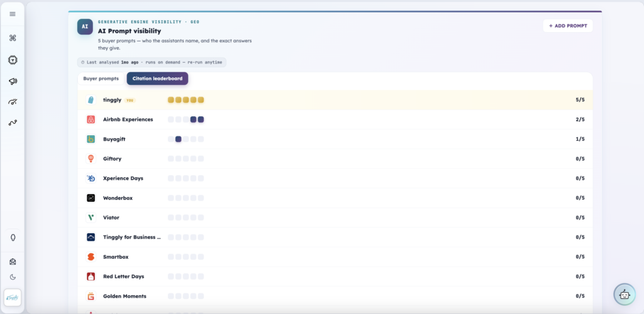Open the curved route sidebar icon

pos(13,122)
